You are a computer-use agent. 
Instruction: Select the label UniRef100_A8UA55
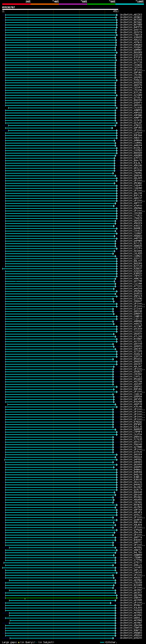tap(131, 500)
